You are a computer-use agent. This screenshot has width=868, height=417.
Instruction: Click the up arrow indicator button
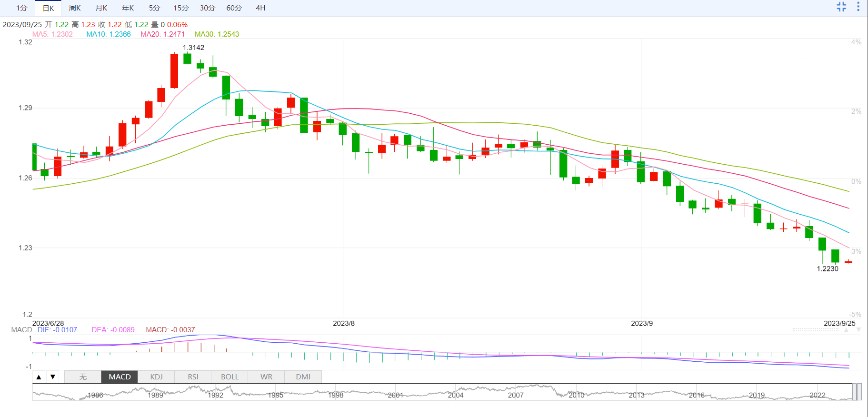[x=39, y=377]
